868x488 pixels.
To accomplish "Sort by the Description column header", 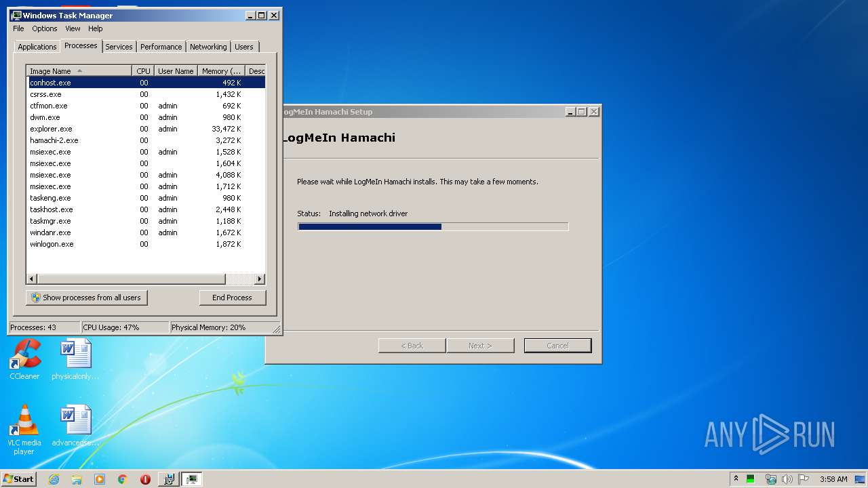I will tap(256, 71).
